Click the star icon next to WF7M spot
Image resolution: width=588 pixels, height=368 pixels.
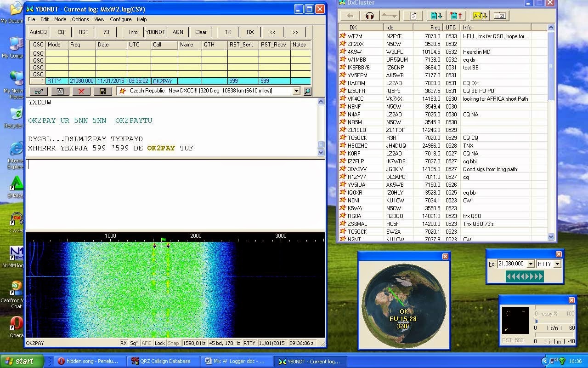(x=343, y=36)
